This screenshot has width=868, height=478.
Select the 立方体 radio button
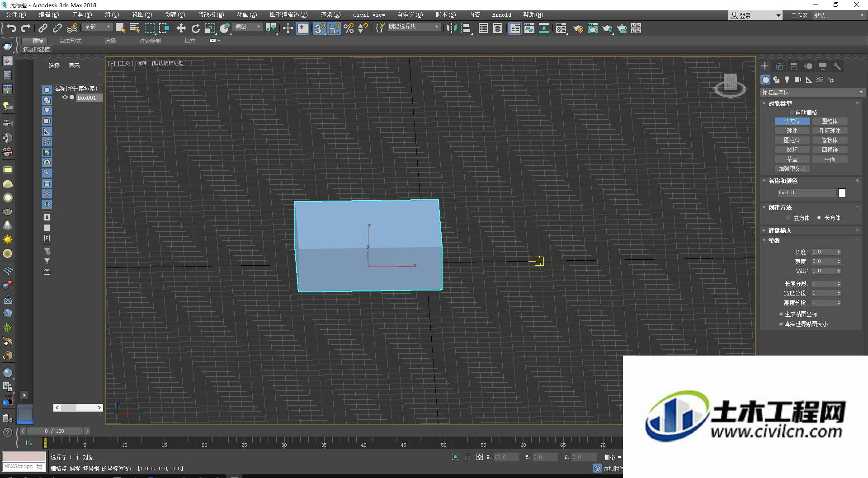788,218
